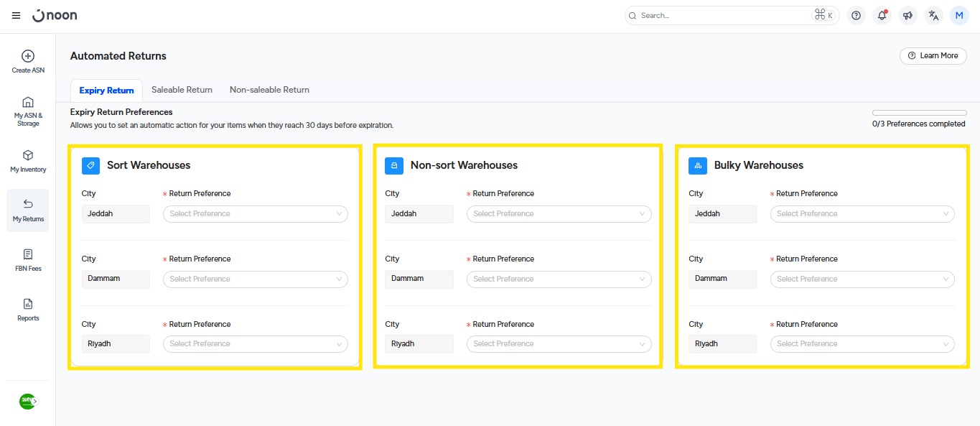Expand Bulky Warehouses Riyadh return preference dropdown
Image resolution: width=980 pixels, height=426 pixels.
[862, 344]
